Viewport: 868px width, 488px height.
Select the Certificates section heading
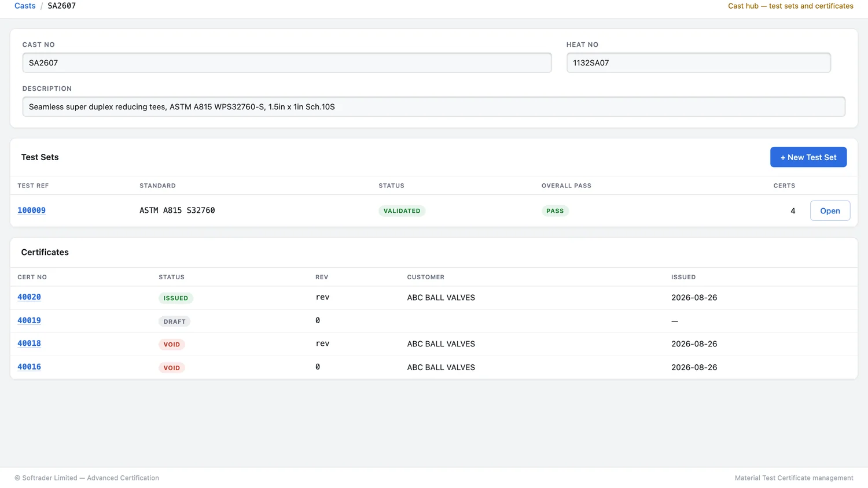click(x=45, y=252)
